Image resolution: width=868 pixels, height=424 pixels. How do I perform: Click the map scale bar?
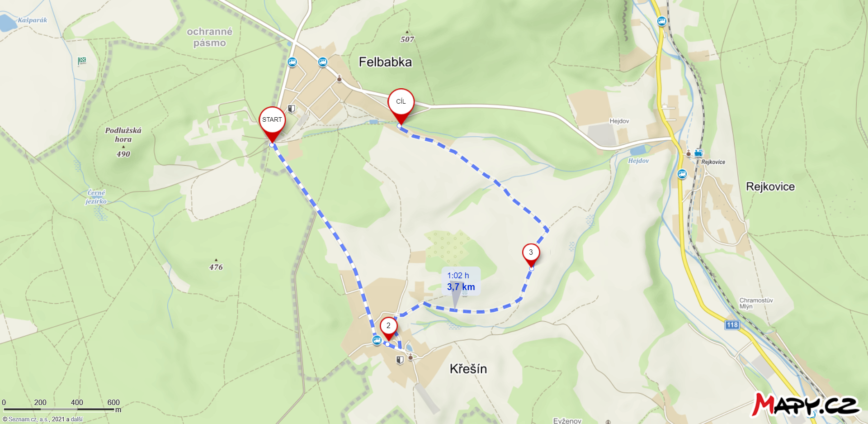(x=59, y=410)
